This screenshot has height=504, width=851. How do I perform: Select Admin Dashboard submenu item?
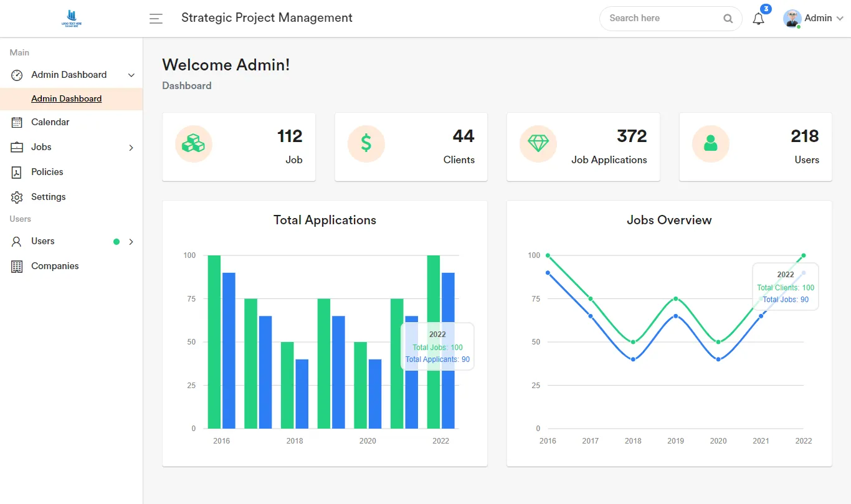(x=66, y=98)
